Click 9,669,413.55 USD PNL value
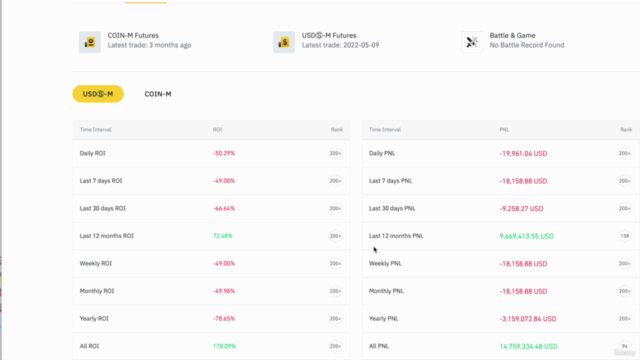The width and height of the screenshot is (640, 360). 527,236
